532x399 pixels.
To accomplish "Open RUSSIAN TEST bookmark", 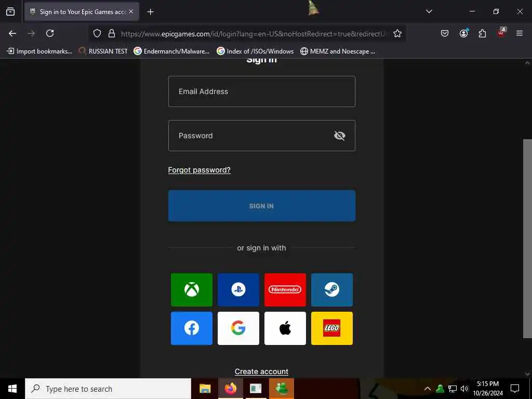I will coord(103,51).
